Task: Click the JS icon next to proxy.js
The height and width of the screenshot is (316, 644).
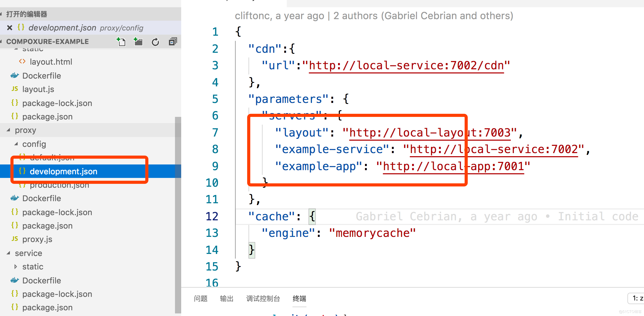Action: point(15,239)
